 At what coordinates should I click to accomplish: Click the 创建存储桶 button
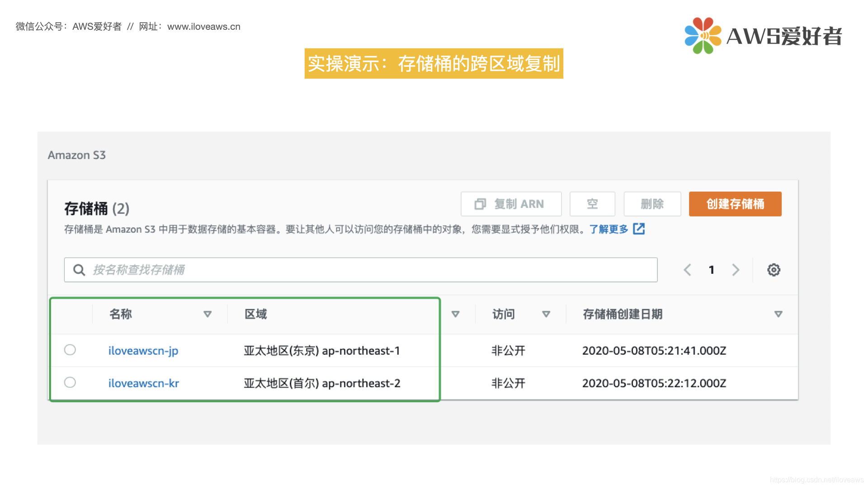[735, 204]
